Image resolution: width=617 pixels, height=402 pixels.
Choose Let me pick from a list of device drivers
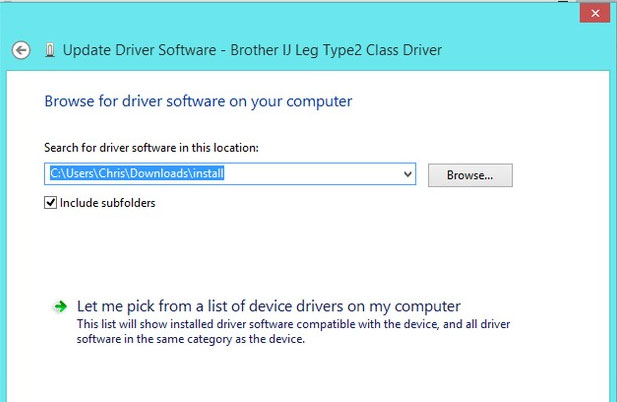268,306
